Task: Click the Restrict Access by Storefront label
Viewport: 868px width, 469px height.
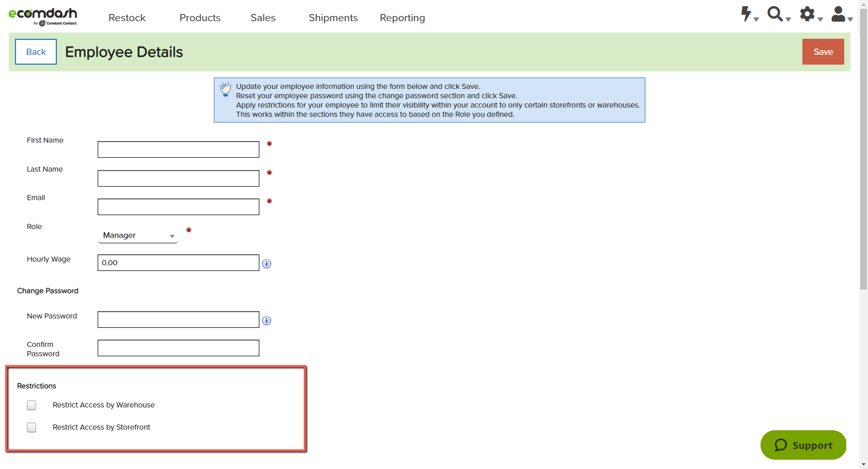Action: click(101, 427)
